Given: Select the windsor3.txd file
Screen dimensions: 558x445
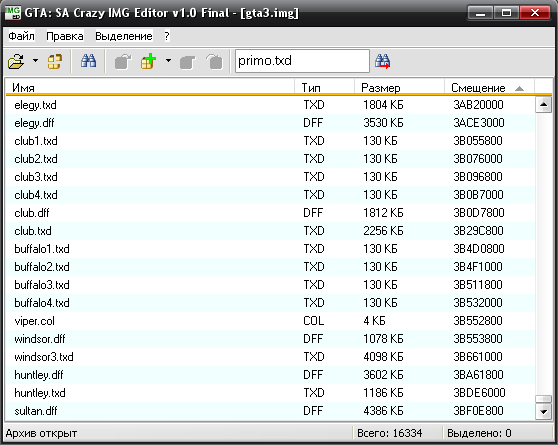Looking at the screenshot, I should tap(270, 357).
